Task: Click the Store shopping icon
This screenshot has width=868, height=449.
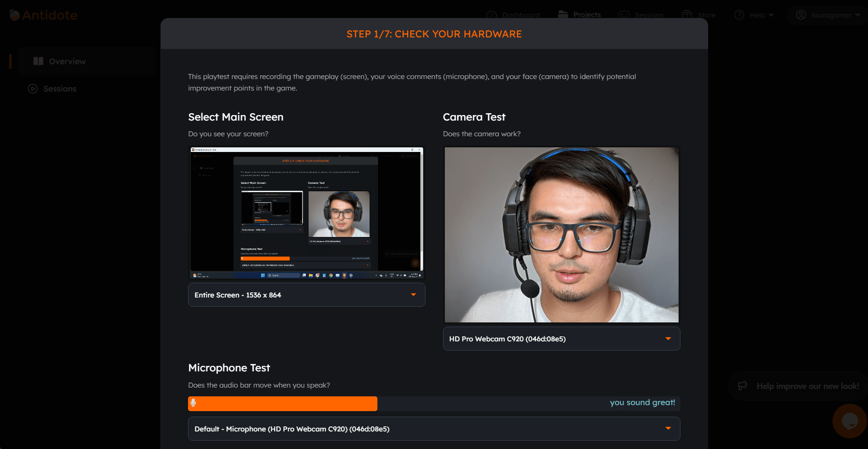Action: tap(687, 14)
